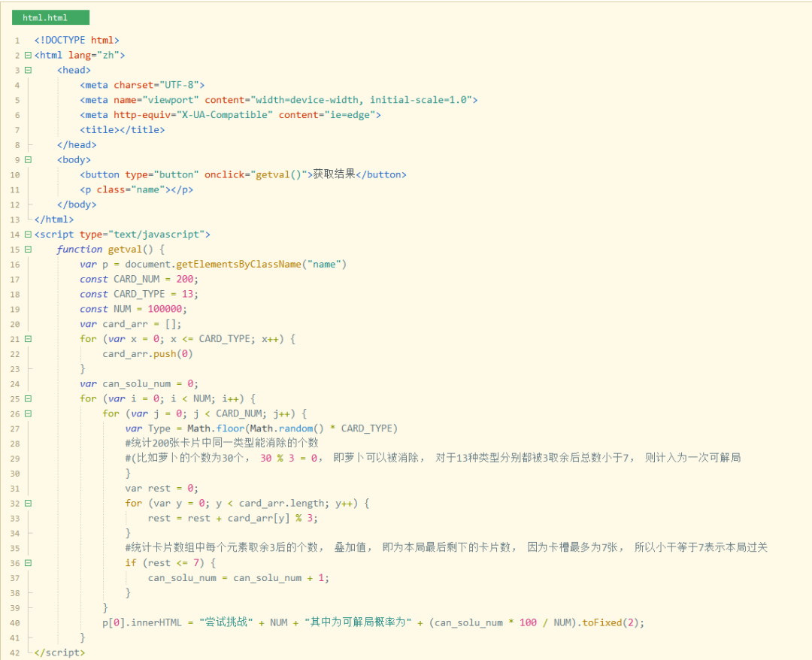Fold the getval function on line 15
The height and width of the screenshot is (660, 812).
(28, 250)
